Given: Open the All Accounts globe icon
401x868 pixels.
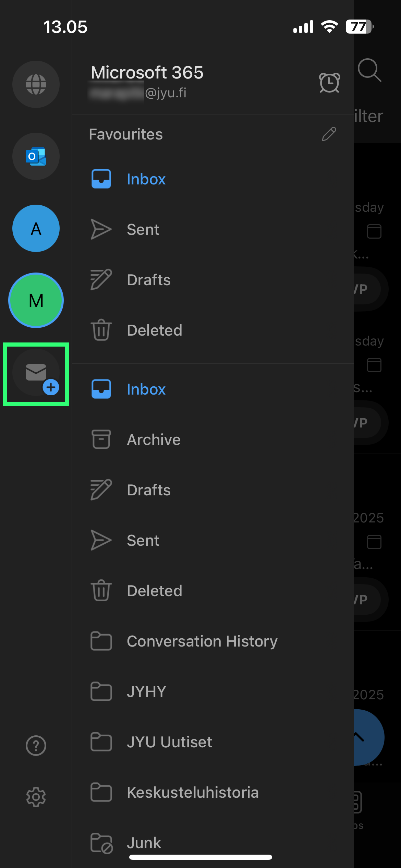Looking at the screenshot, I should (x=36, y=84).
